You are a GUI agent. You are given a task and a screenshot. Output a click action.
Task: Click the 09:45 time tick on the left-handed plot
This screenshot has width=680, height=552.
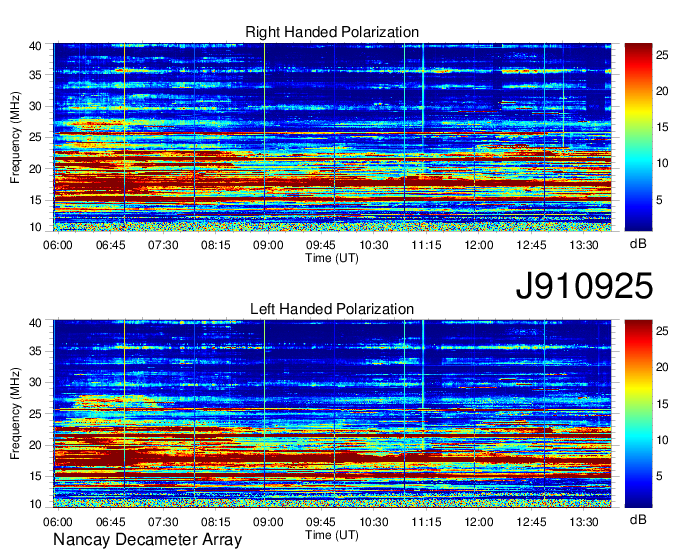point(321,522)
